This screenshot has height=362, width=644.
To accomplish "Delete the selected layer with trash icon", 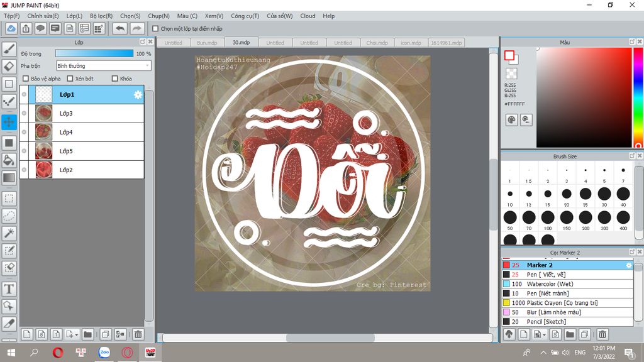I will click(138, 334).
